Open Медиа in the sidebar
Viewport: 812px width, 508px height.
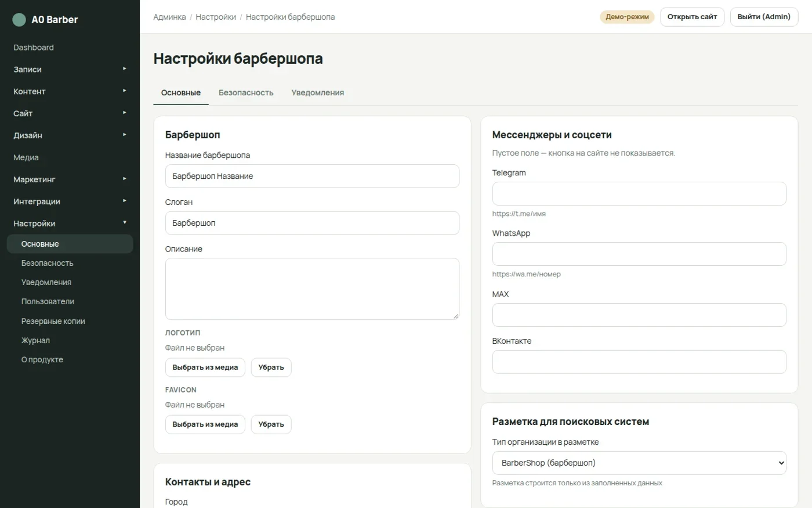[70, 157]
